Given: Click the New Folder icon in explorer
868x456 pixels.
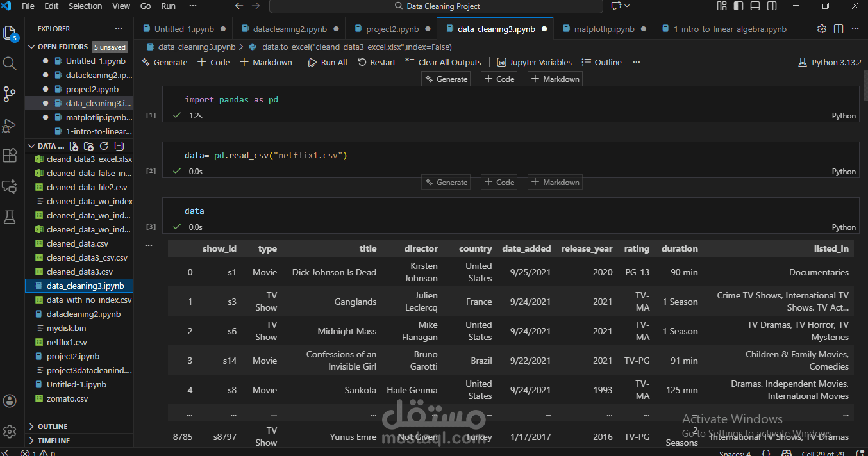Looking at the screenshot, I should 88,146.
